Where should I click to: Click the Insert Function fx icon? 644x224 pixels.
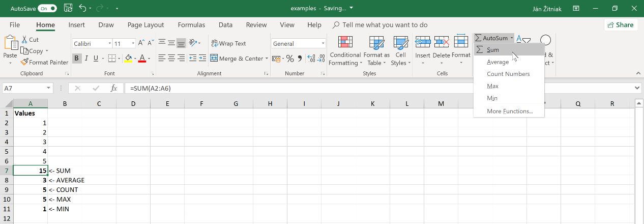click(114, 88)
